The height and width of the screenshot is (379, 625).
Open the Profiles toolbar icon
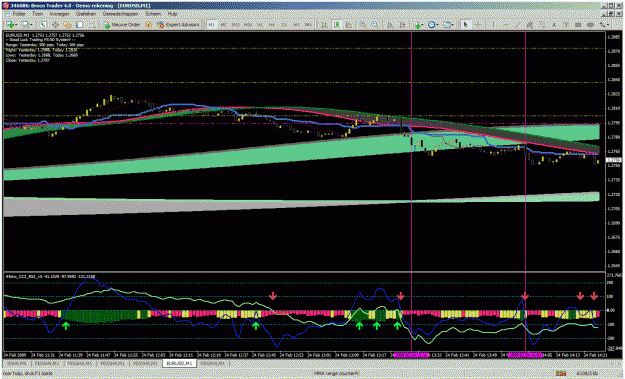(x=25, y=25)
